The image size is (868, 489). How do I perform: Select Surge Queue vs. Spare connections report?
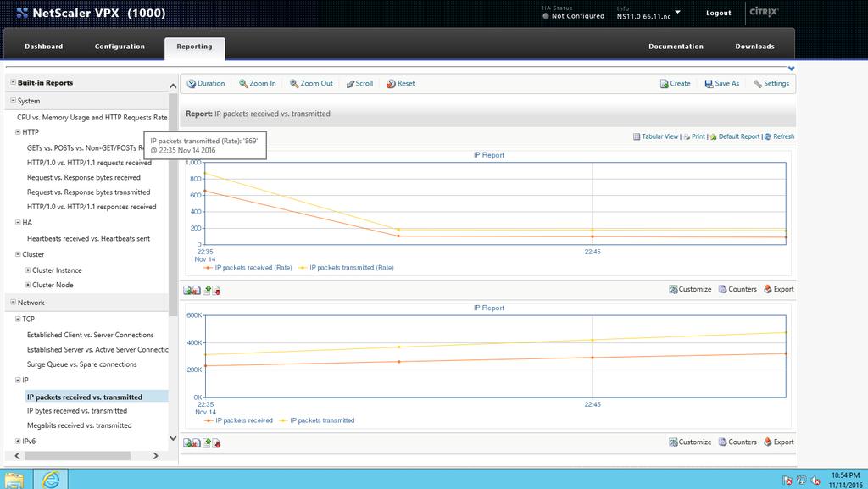click(x=82, y=364)
